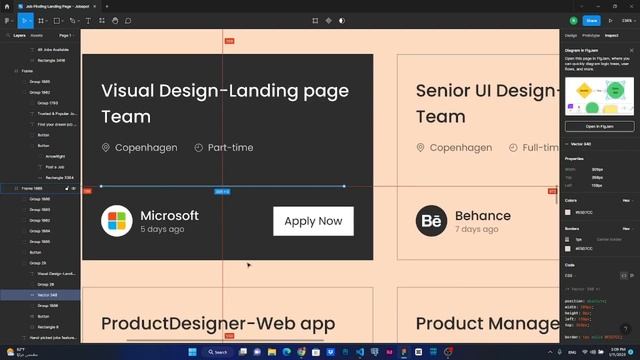Click the Create component icon
640x360 pixels.
click(x=329, y=20)
